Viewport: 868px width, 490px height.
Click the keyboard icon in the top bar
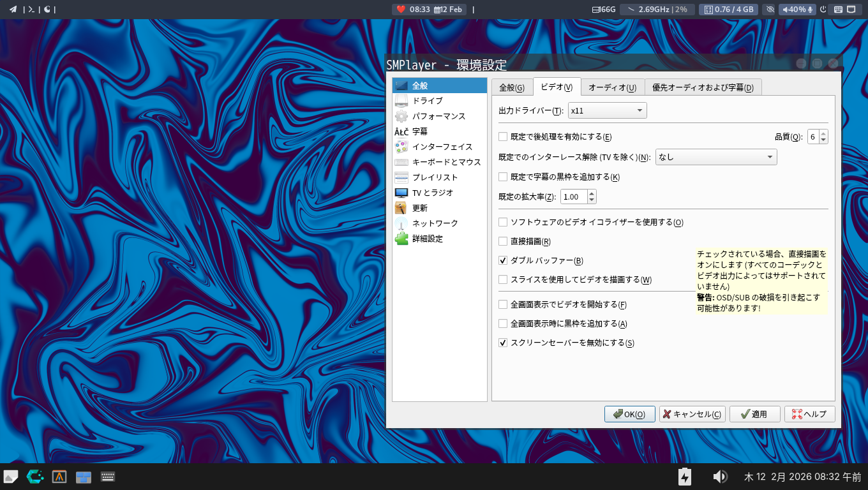[837, 9]
